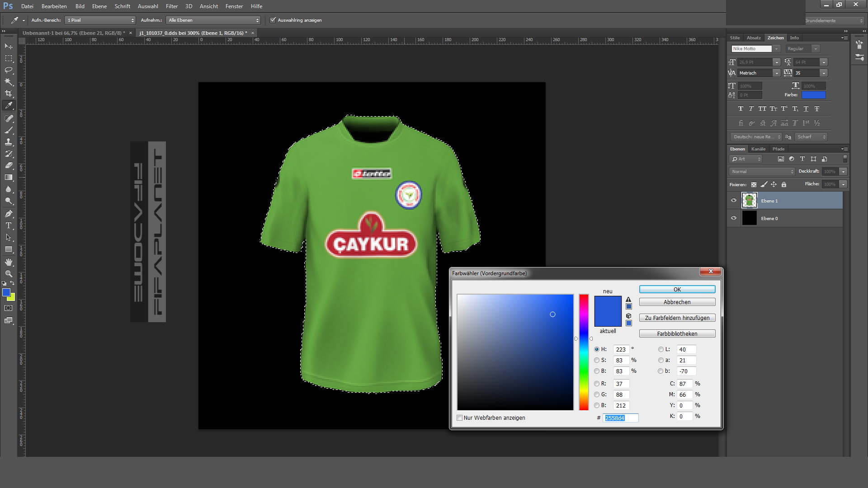Enable Nur Webfarben anzeigen checkbox
868x488 pixels.
[x=460, y=418]
